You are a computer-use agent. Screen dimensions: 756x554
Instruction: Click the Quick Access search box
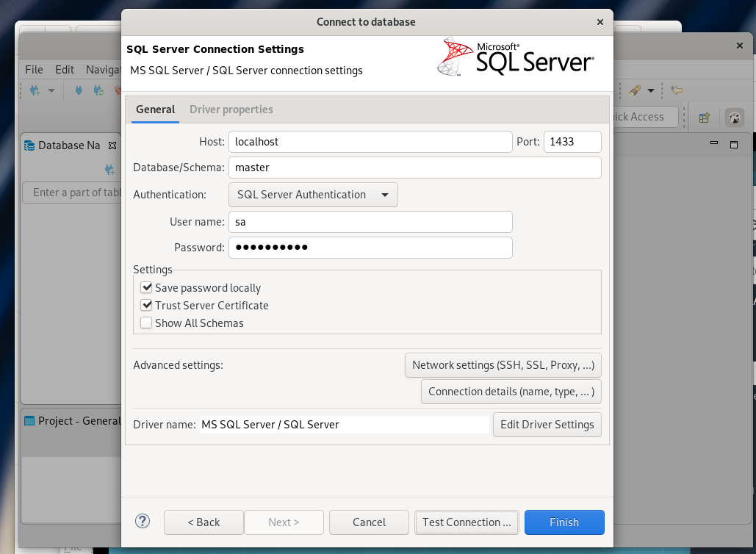[x=646, y=117]
